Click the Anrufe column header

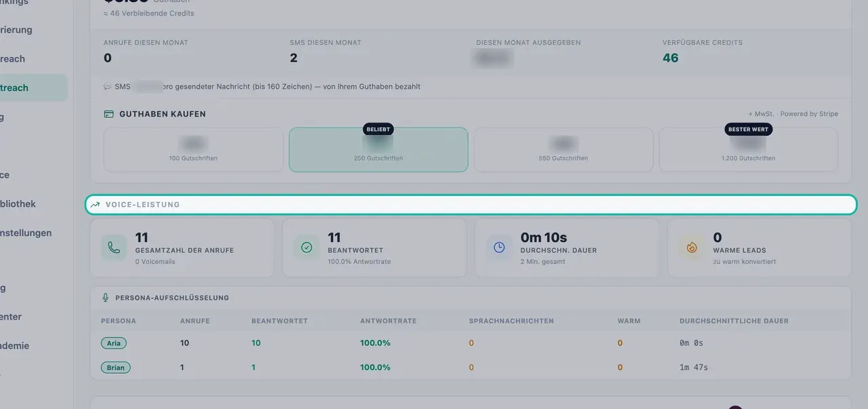[x=195, y=321]
